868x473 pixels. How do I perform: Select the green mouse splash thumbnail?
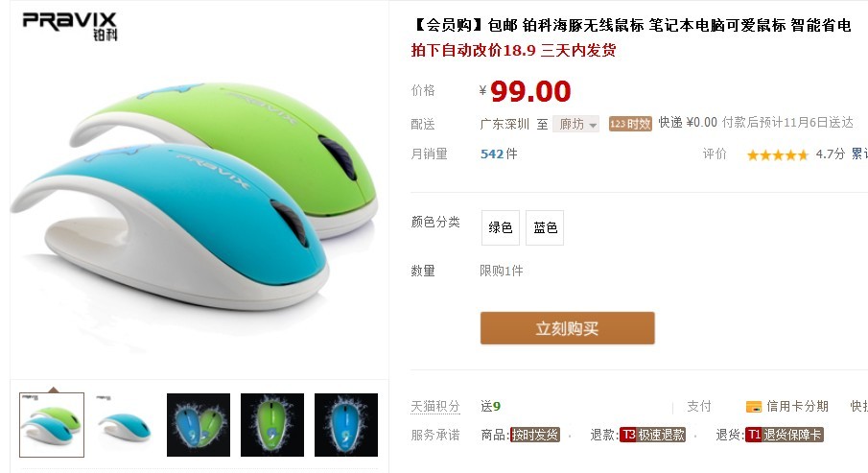[272, 425]
